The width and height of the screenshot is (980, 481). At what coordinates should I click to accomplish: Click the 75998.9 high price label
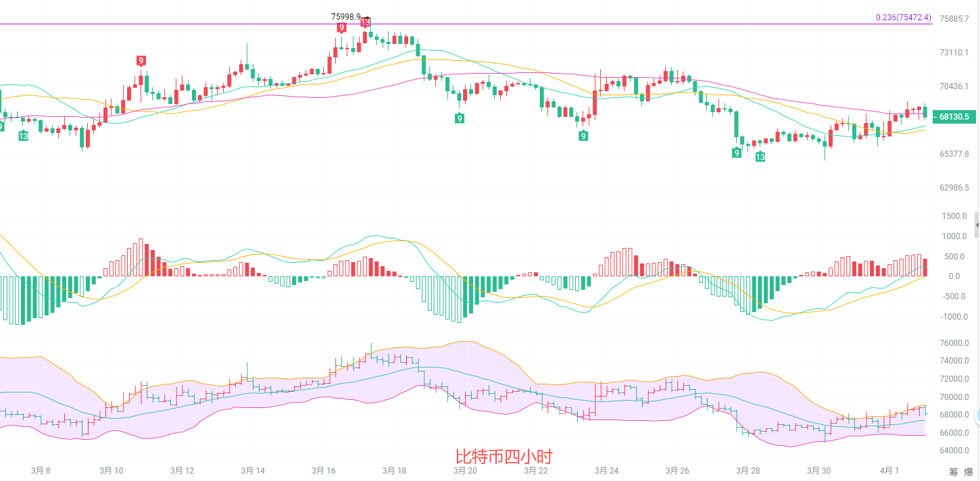click(346, 16)
